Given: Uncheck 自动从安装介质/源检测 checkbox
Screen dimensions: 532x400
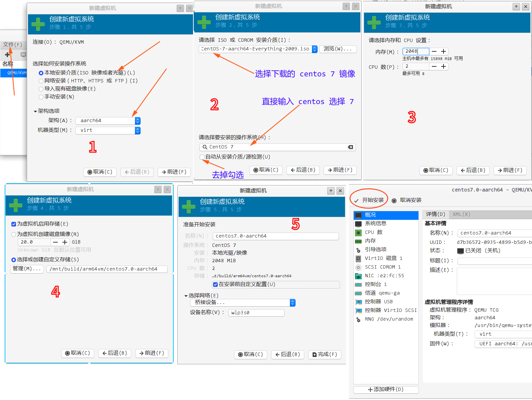Looking at the screenshot, I should [x=202, y=157].
